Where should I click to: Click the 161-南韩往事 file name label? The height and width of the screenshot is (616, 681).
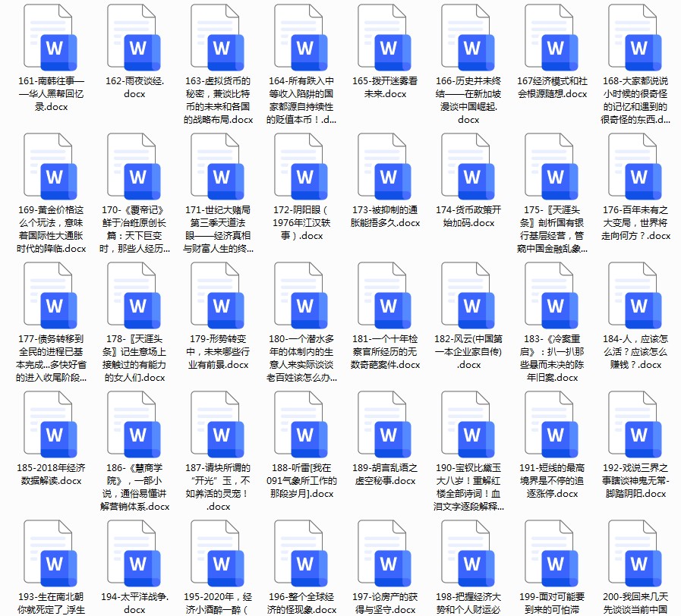coord(51,94)
